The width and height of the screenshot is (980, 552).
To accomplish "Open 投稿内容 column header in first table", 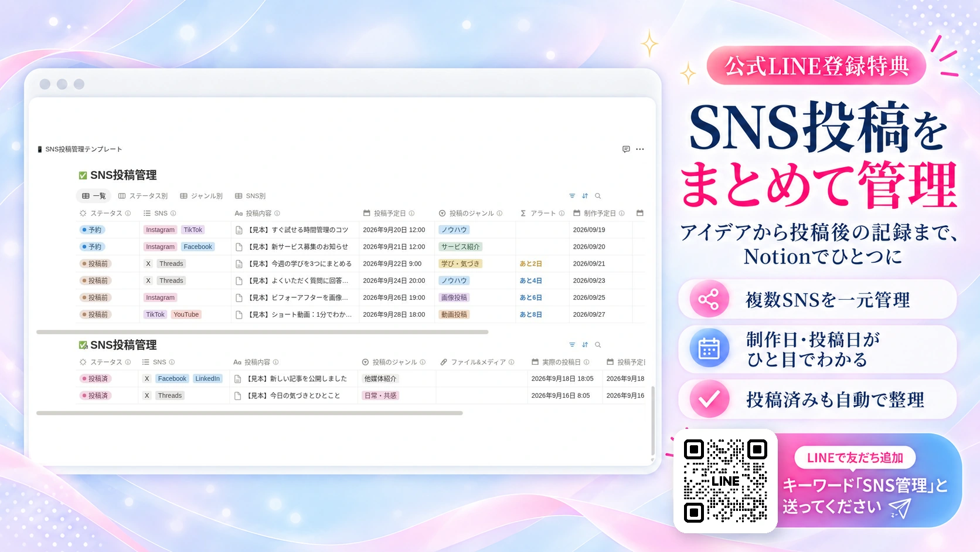I will pyautogui.click(x=257, y=214).
